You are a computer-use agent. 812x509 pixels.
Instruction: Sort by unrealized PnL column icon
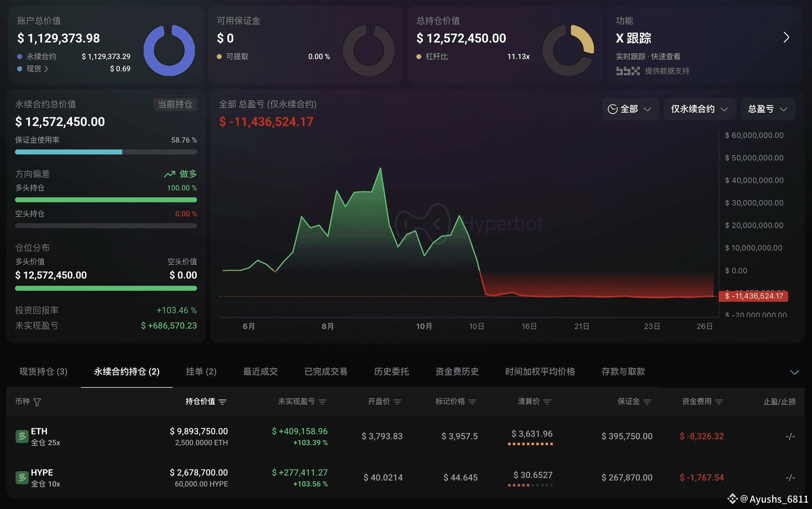322,402
